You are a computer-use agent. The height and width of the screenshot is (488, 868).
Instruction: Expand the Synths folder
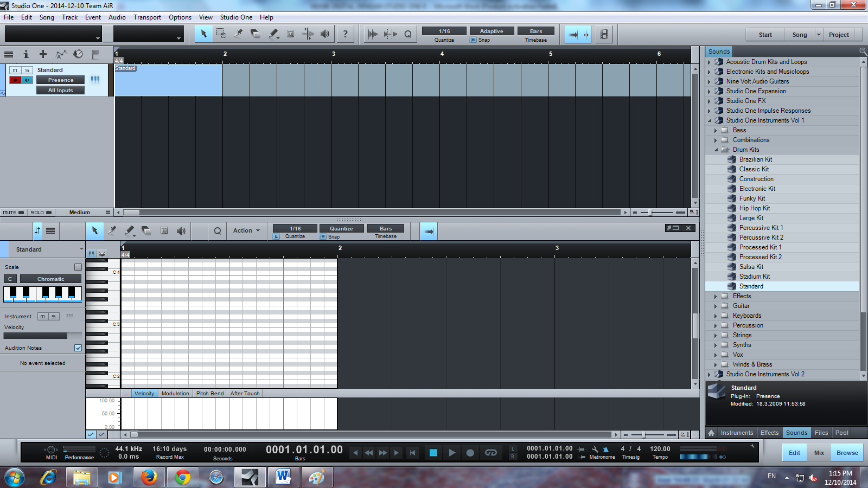(x=716, y=345)
